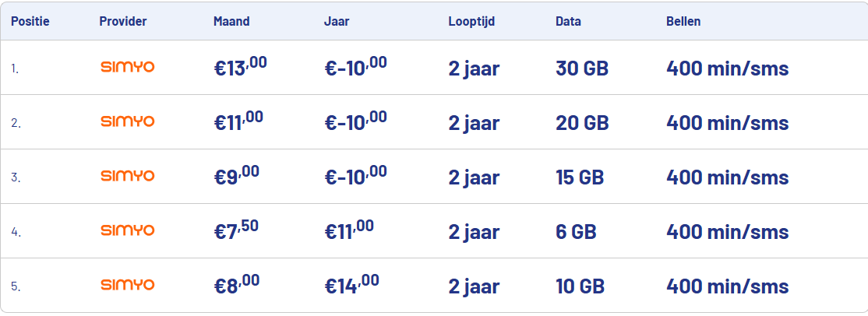Viewport: 868px width, 316px height.
Task: Click the Provider column header
Action: (123, 21)
